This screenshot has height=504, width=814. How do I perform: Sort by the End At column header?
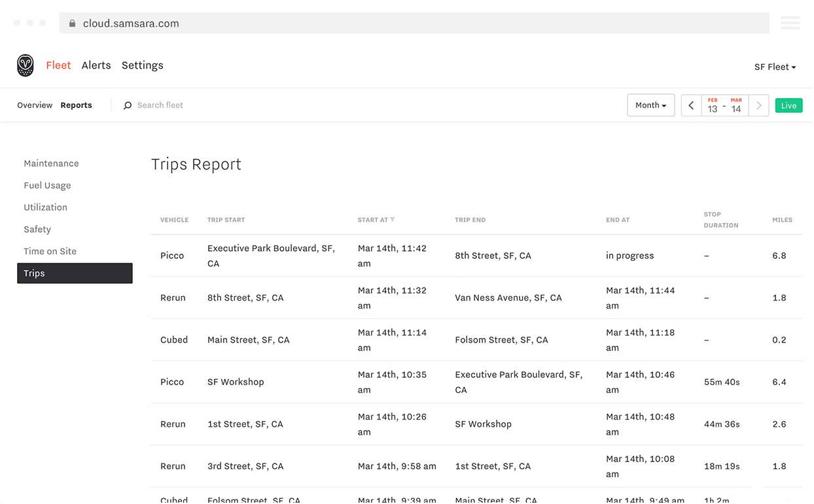click(x=618, y=220)
